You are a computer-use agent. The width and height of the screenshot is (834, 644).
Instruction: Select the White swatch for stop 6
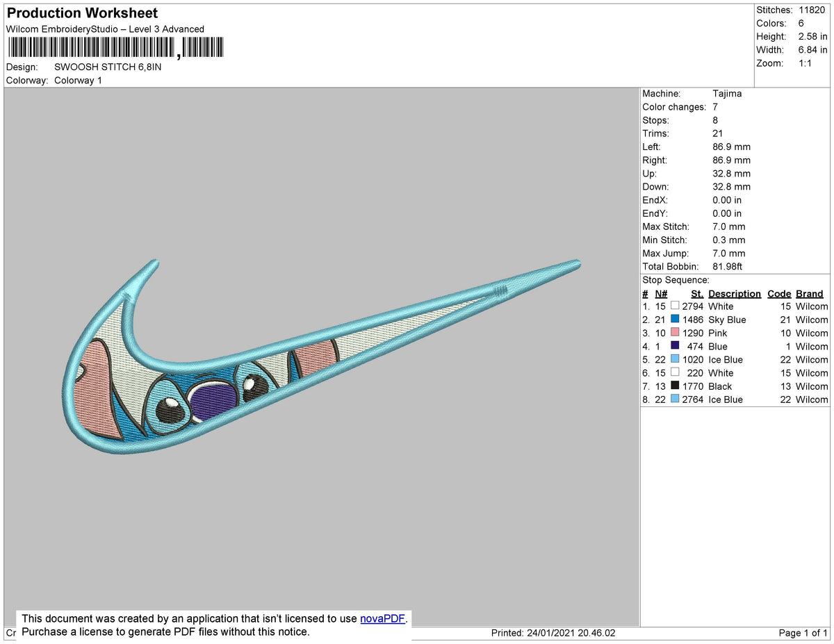pos(674,373)
